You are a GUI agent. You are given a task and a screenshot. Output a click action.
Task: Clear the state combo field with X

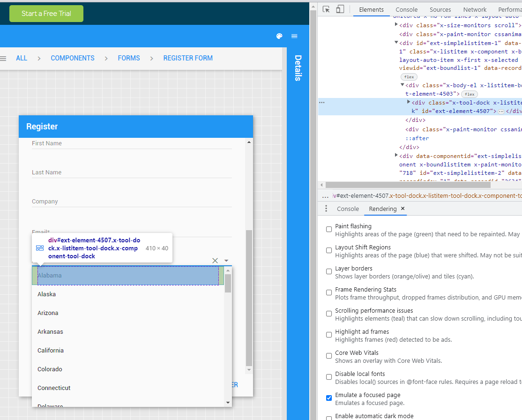click(x=215, y=261)
